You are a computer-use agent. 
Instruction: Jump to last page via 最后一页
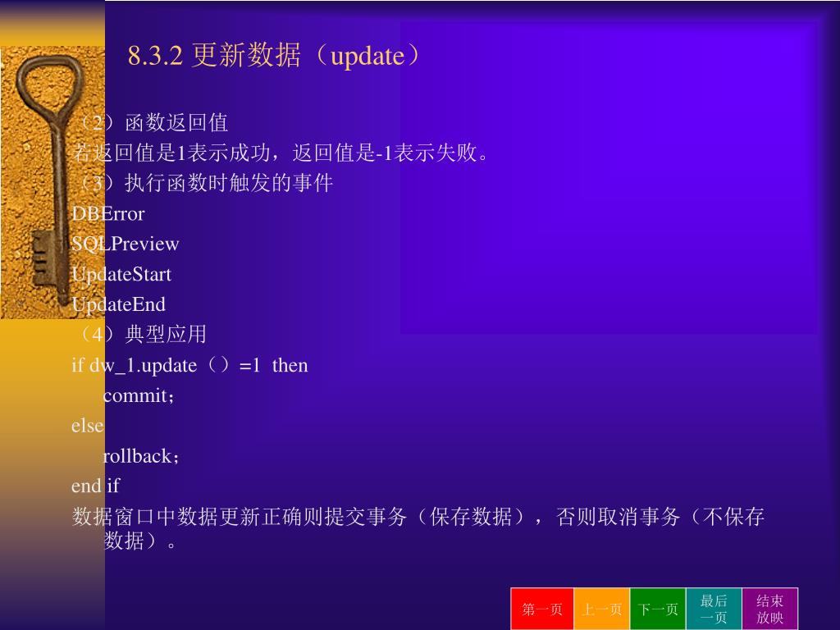coord(714,609)
